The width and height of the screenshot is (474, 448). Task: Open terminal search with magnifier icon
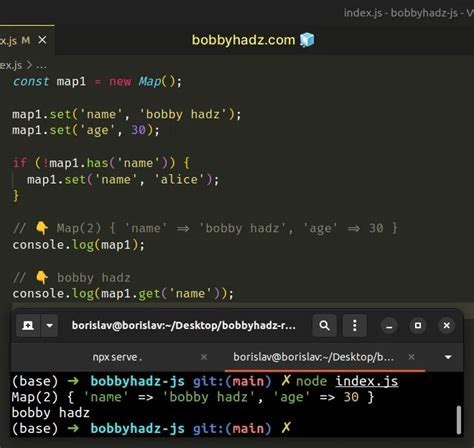pos(324,325)
